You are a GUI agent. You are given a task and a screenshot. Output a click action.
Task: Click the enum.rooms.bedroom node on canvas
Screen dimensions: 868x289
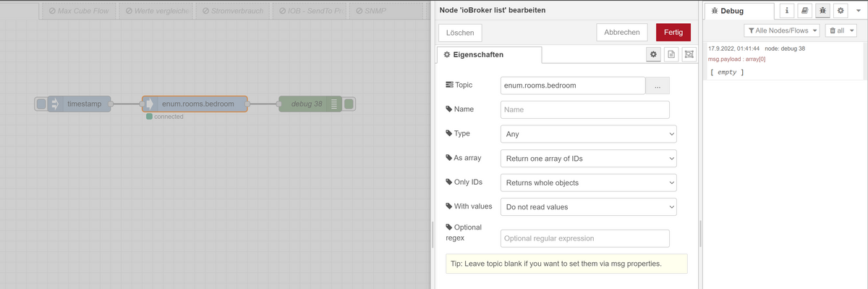tap(195, 104)
